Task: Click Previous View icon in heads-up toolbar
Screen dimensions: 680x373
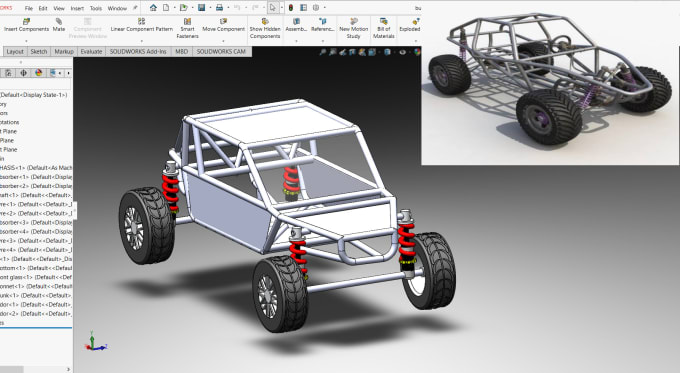Action: pyautogui.click(x=343, y=52)
